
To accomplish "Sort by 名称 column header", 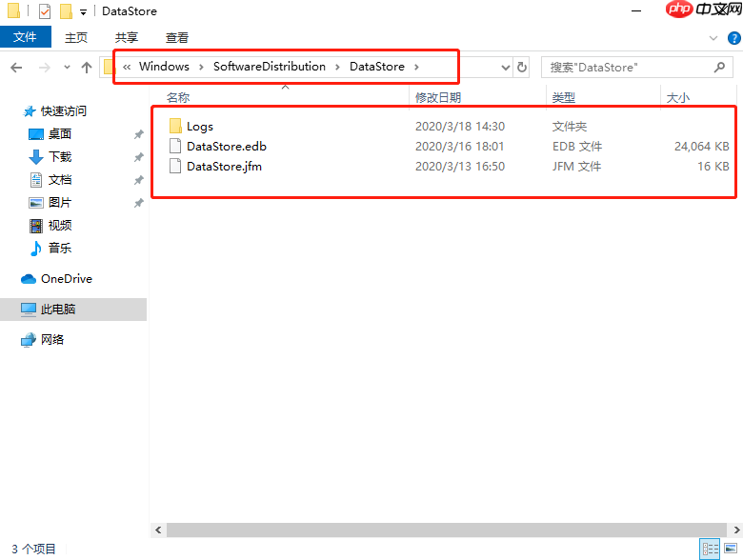I will point(178,97).
